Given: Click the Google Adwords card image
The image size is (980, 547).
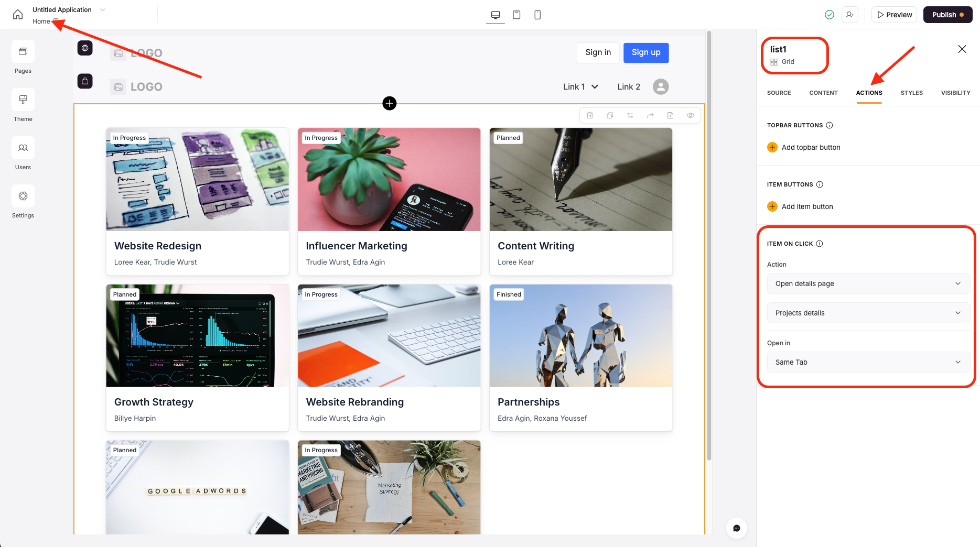Looking at the screenshot, I should click(197, 487).
